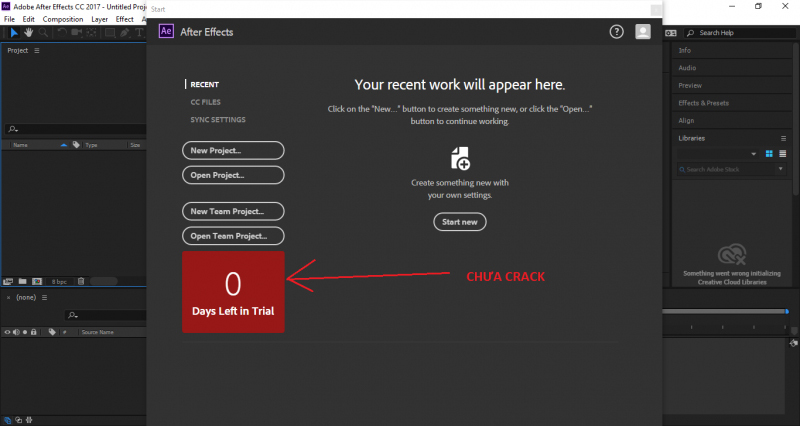Click the label tag column in Project panel
Viewport: 800px width, 426px height.
tap(76, 145)
